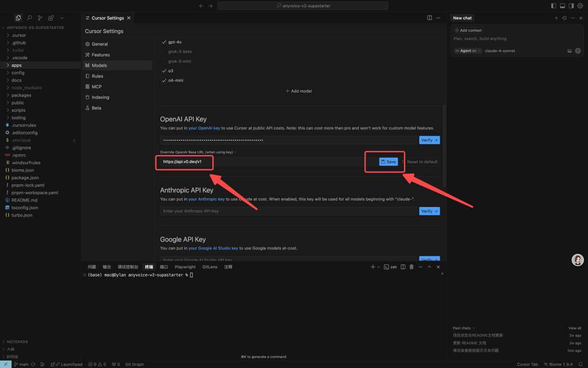Image resolution: width=588 pixels, height=368 pixels.
Task: Switch to the MCP settings section
Action: tap(96, 86)
